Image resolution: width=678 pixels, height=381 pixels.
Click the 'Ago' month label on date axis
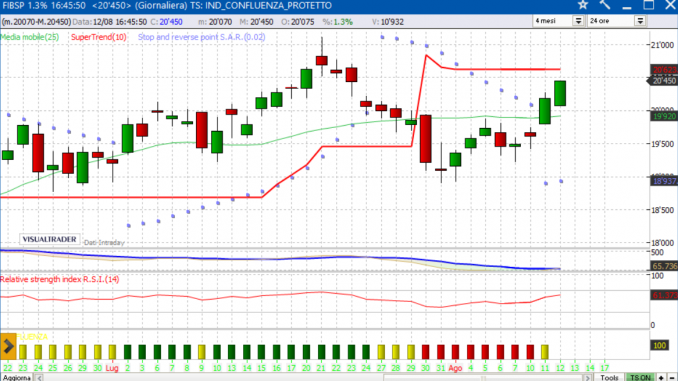click(455, 368)
